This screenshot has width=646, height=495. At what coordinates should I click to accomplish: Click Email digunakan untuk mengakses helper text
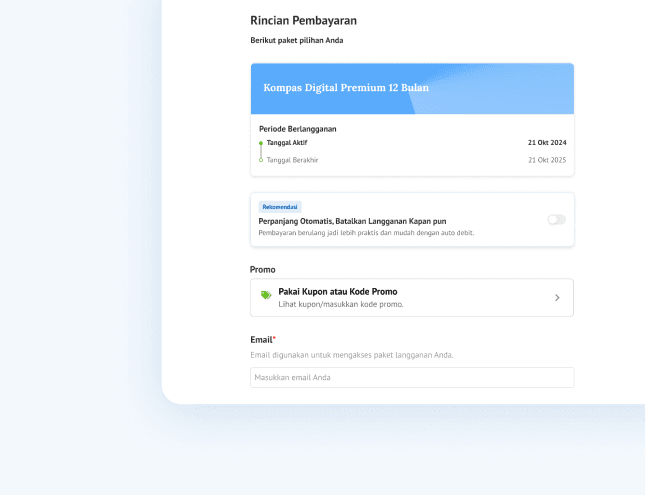352,355
